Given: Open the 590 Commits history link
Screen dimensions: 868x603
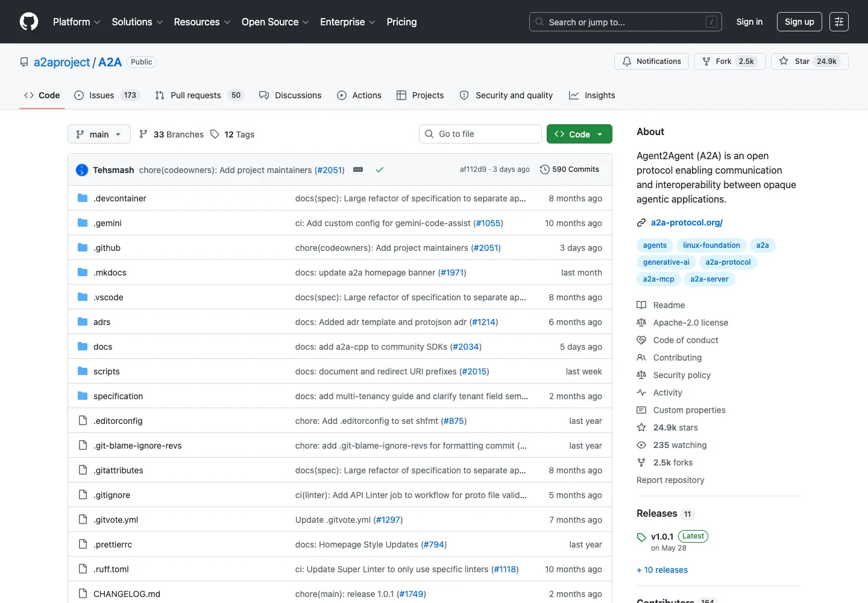Looking at the screenshot, I should coord(570,169).
